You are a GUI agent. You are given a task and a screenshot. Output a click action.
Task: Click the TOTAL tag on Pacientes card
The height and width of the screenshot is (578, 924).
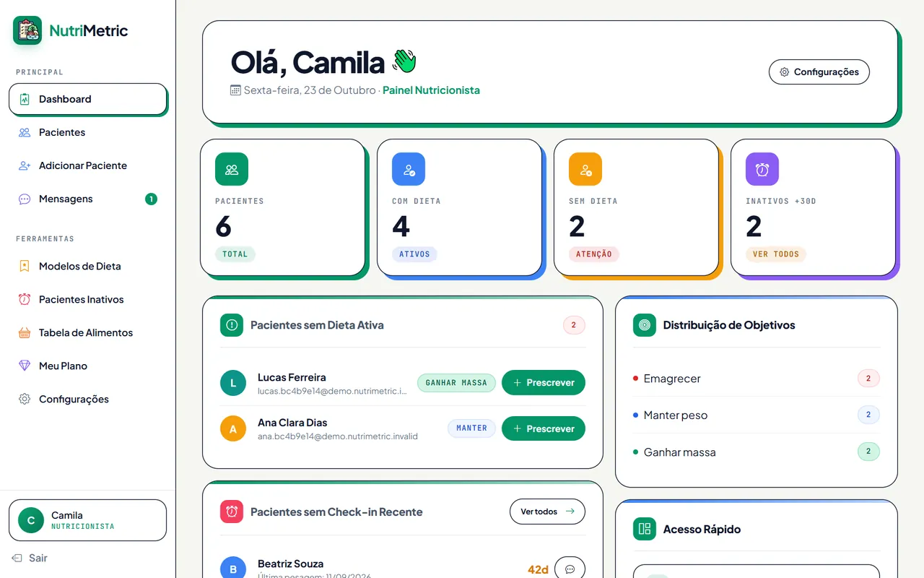pos(235,254)
